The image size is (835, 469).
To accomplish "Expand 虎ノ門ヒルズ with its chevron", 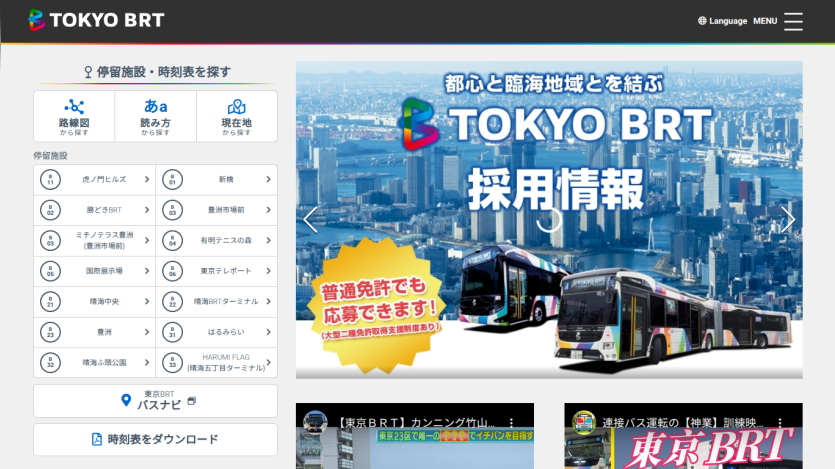I will coord(147,179).
